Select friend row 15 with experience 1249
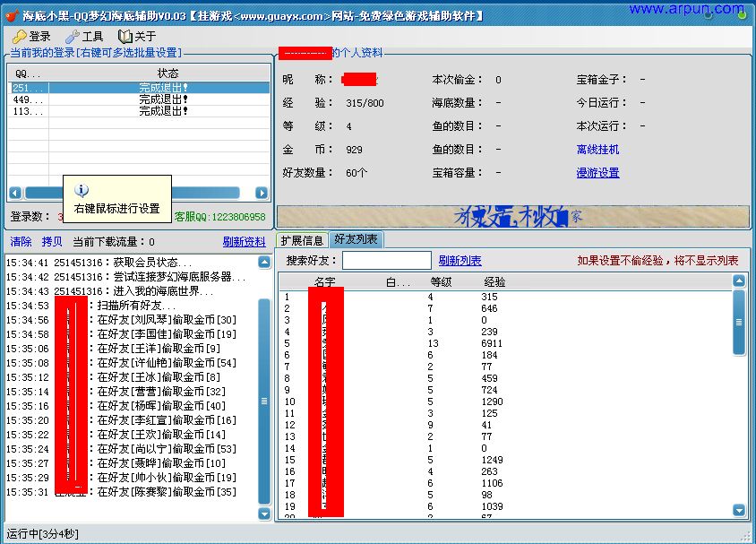Screen dimensions: 756x544 505,460
